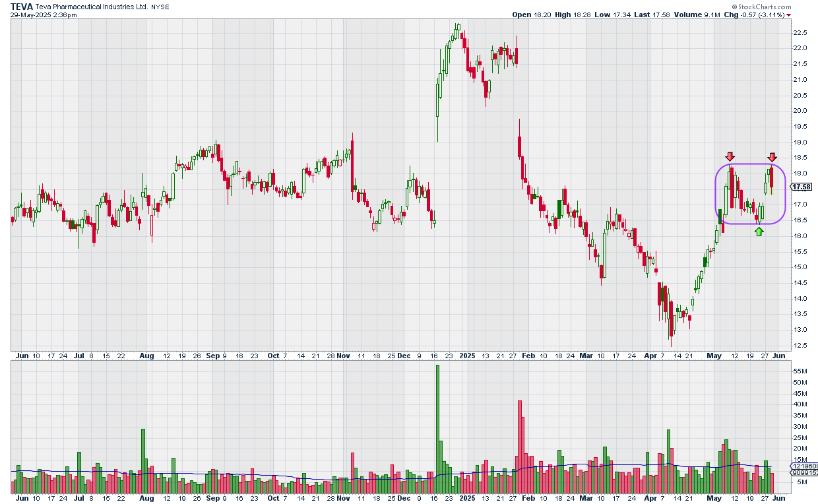Image resolution: width=818 pixels, height=504 pixels.
Task: Click the High 18.28 value
Action: [x=574, y=15]
